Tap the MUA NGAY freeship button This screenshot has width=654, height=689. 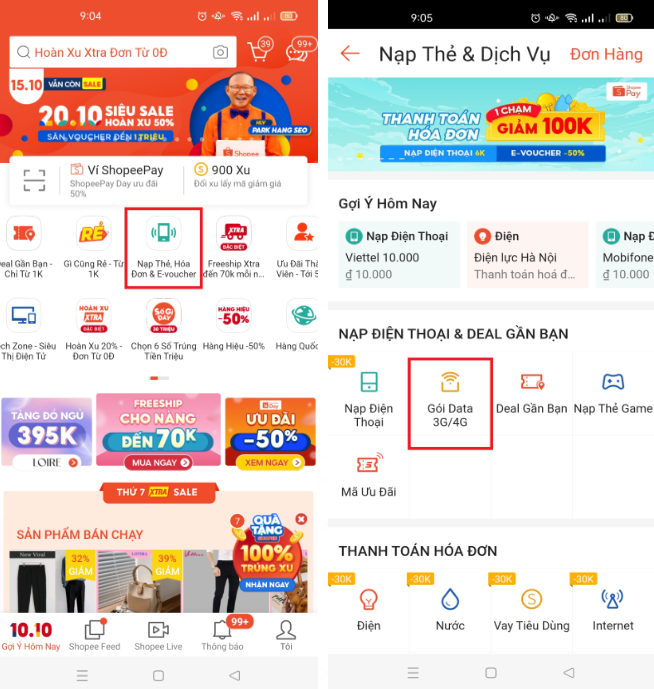[159, 463]
